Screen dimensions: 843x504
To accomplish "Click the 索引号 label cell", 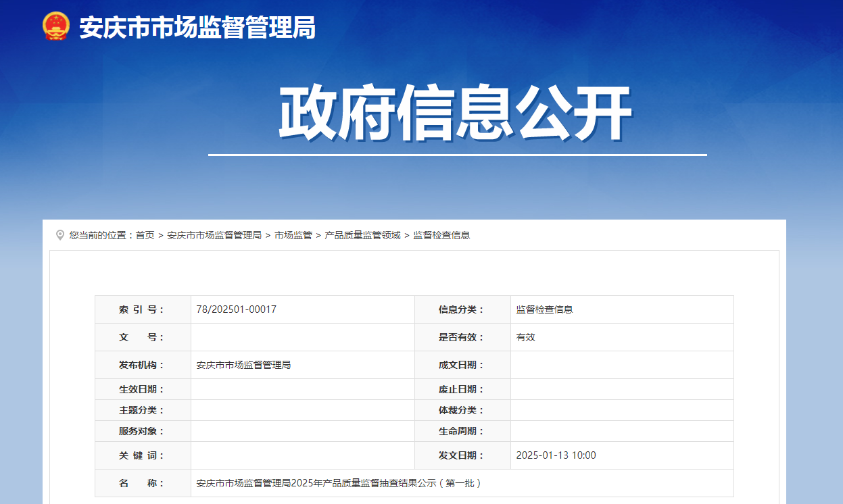I will (143, 309).
